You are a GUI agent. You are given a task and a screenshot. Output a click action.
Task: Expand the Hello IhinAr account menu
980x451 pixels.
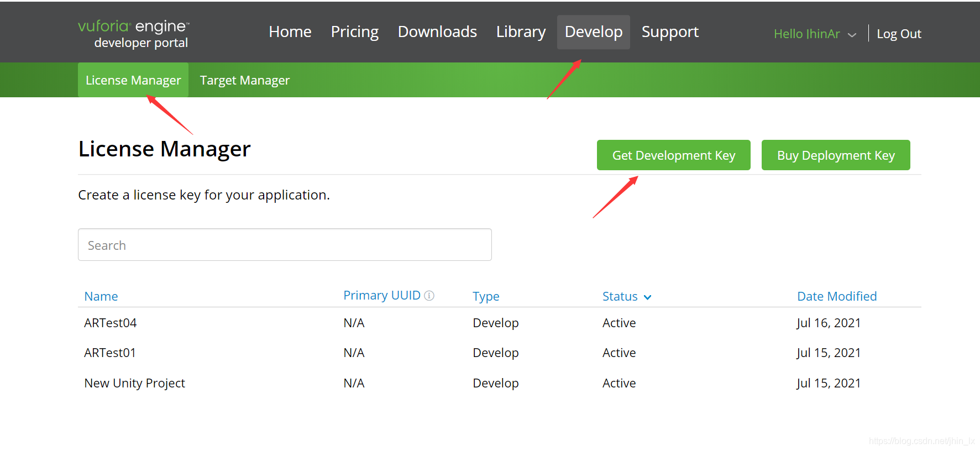point(815,34)
